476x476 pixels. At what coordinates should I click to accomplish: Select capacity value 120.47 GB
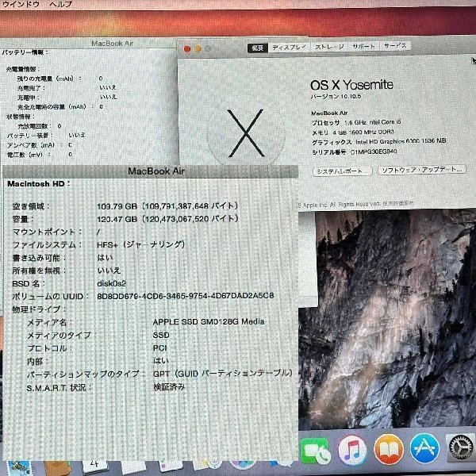117,219
